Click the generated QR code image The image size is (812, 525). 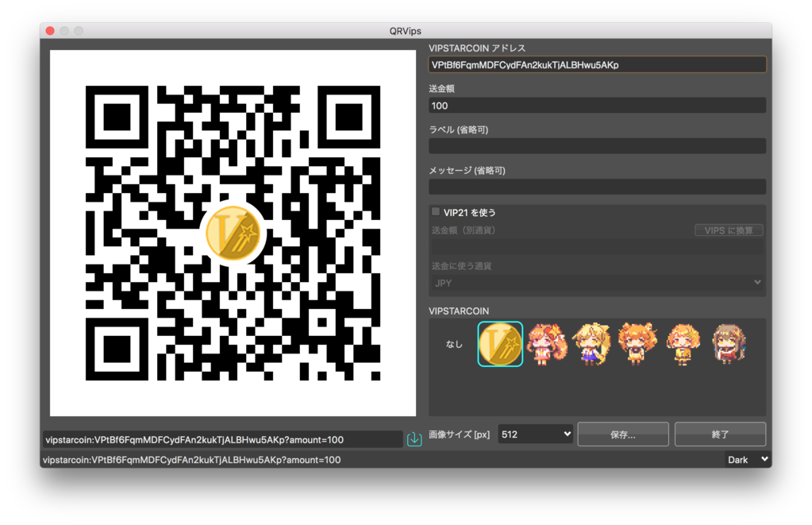click(233, 234)
